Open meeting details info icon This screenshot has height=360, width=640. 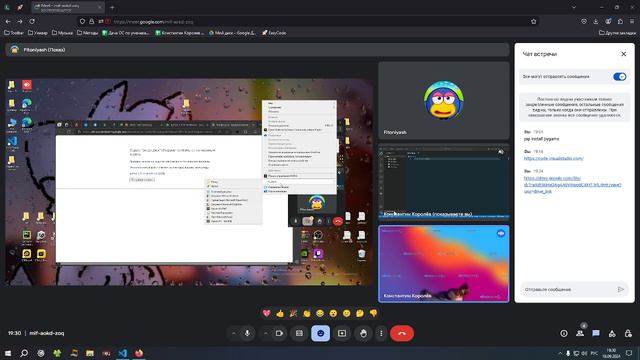[x=564, y=333]
